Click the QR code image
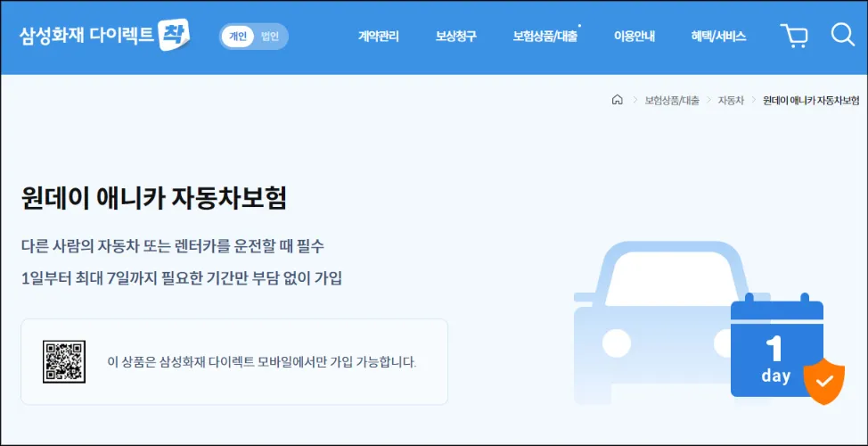 [64, 362]
